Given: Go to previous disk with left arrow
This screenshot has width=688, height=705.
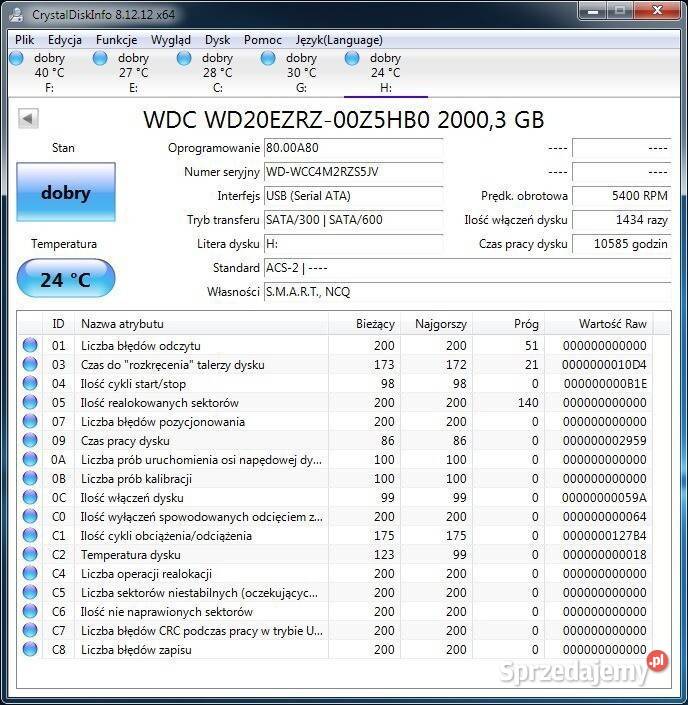Looking at the screenshot, I should click(28, 119).
